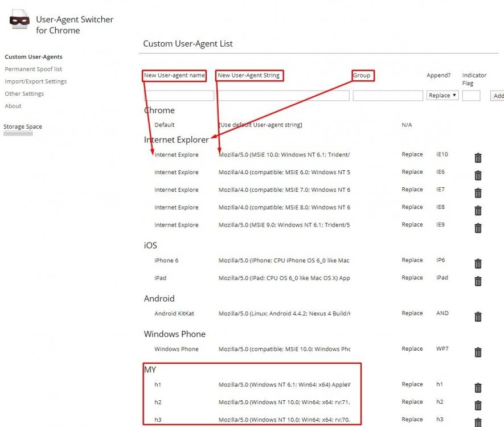Open the Replace append-mode dropdown
Viewport: 504px width, 427px height.
[x=442, y=96]
